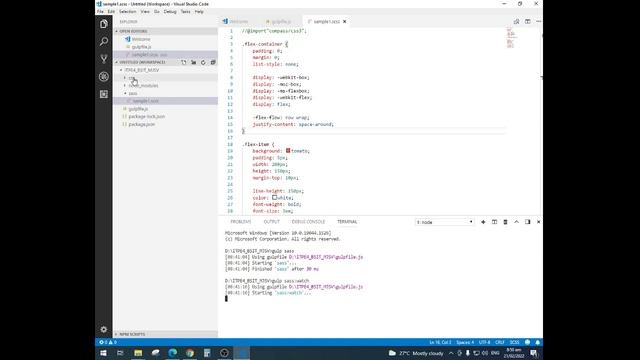640x360 pixels.
Task: Kill terminal with the trash icon
Action: click(505, 222)
